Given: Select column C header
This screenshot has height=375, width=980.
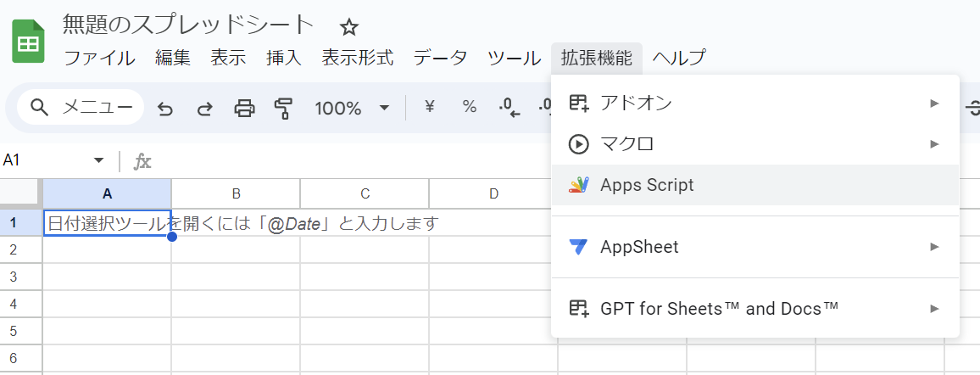Looking at the screenshot, I should tap(365, 193).
